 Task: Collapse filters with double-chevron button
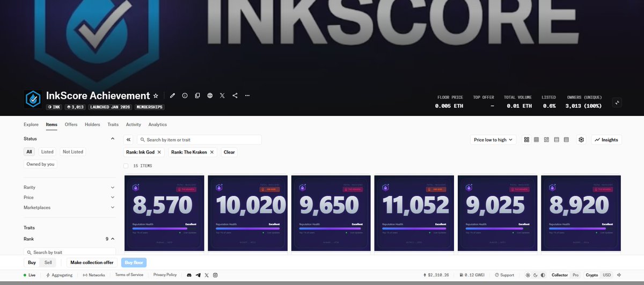point(129,140)
